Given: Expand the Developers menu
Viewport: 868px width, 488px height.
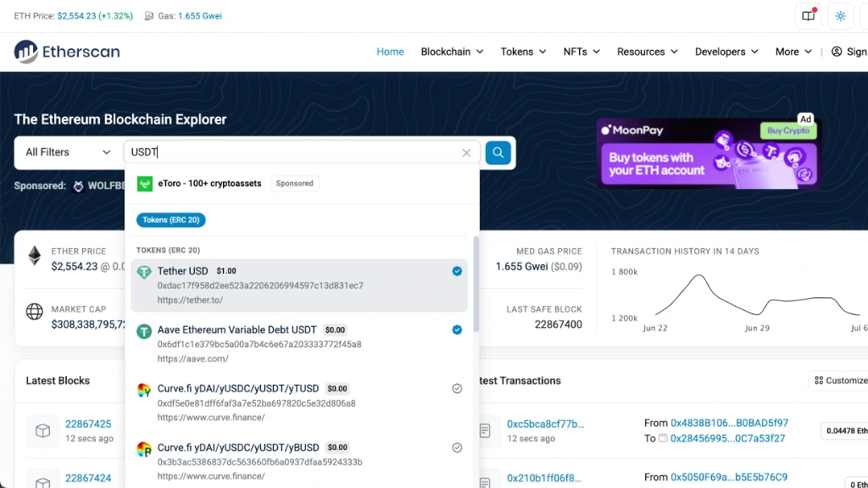Looking at the screenshot, I should [726, 52].
